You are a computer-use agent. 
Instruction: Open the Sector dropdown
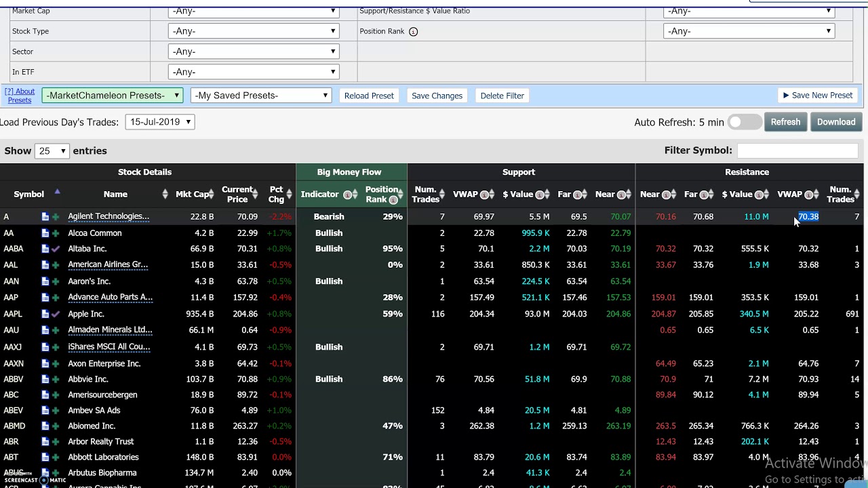pos(253,52)
